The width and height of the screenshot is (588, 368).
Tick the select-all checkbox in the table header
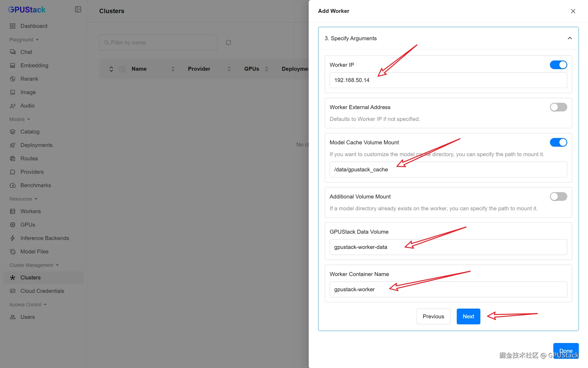(122, 69)
